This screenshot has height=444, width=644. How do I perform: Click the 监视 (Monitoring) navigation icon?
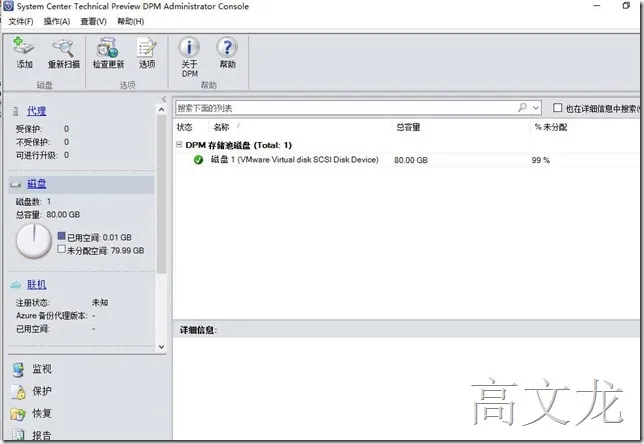(x=18, y=370)
